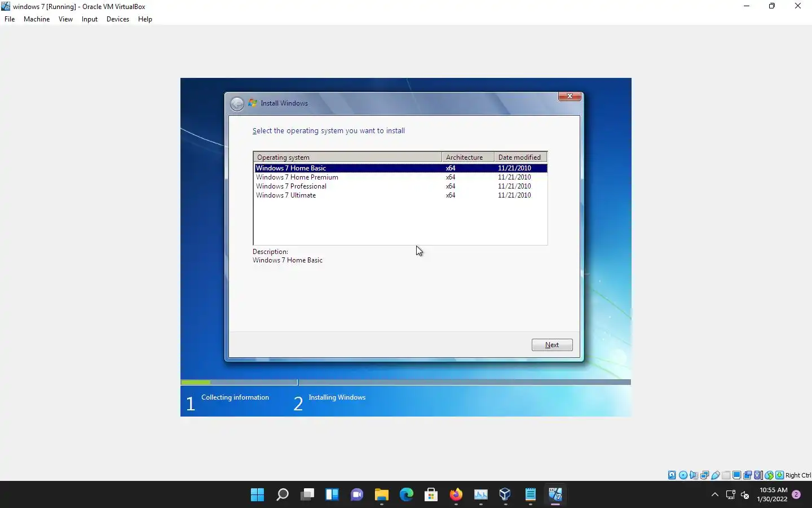Select Windows 7 Home Premium
The image size is (812, 508).
coord(400,177)
